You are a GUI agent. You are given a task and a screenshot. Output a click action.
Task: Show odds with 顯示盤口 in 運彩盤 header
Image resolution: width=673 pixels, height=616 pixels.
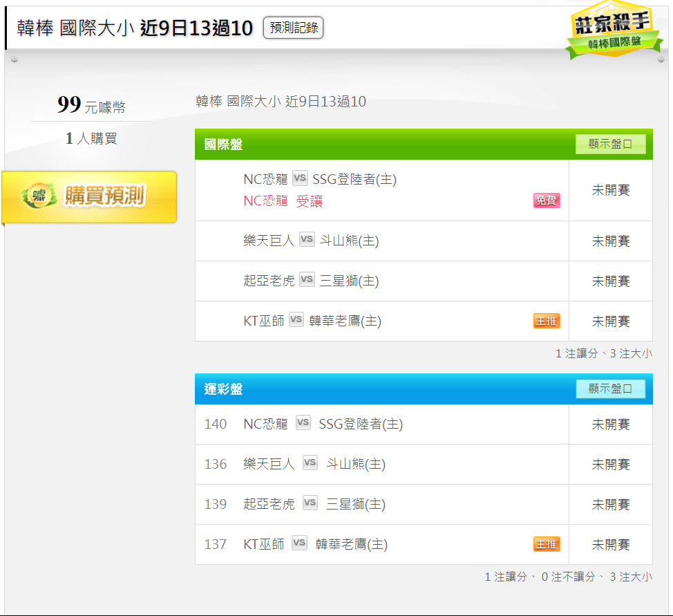(x=610, y=389)
